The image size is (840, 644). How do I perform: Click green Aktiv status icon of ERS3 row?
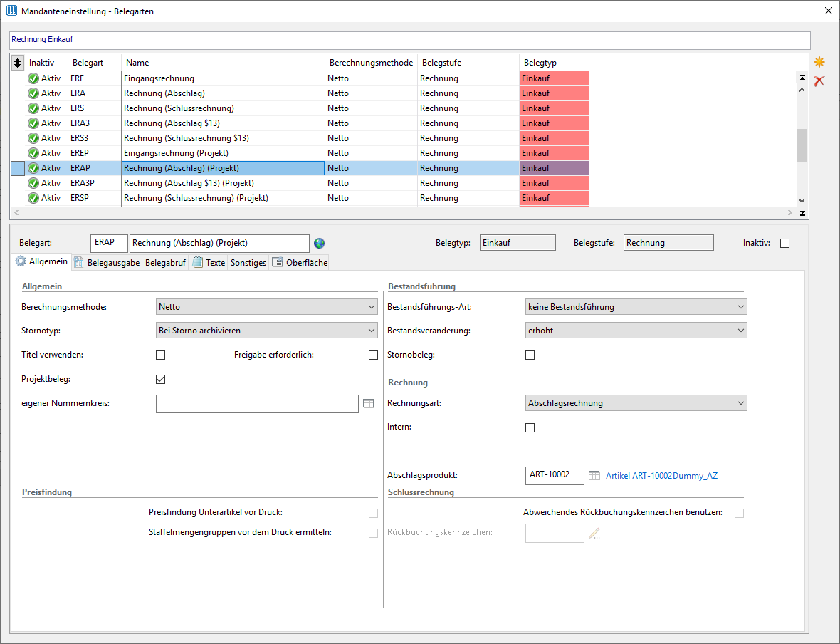click(33, 138)
